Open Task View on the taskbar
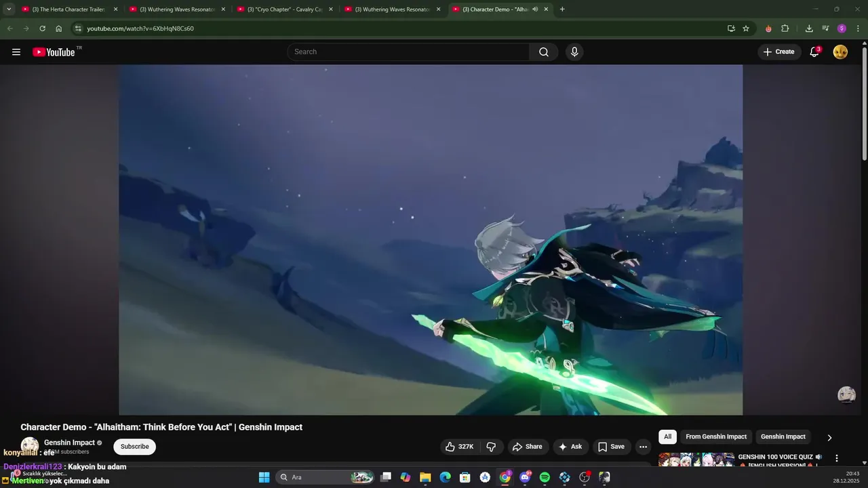This screenshot has height=488, width=868. coord(385,477)
